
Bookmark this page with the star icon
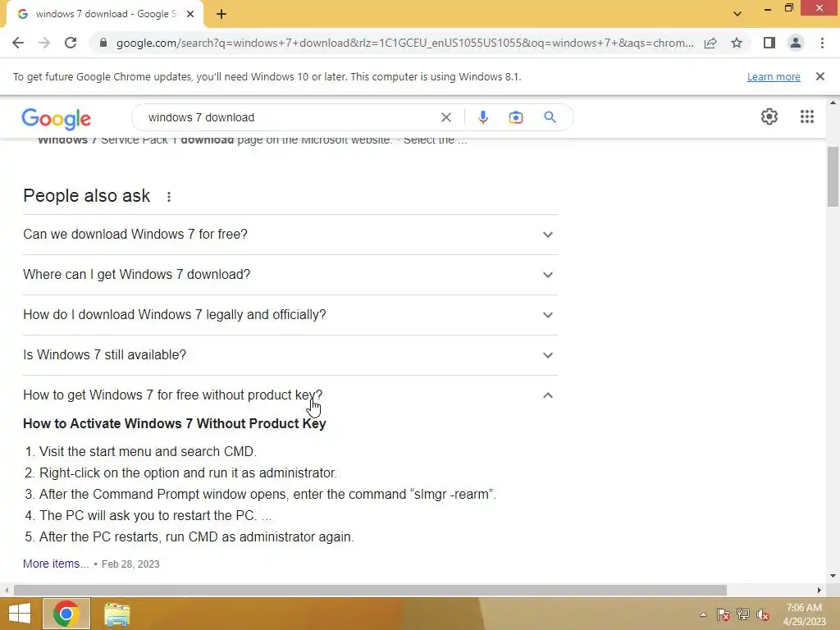(x=737, y=43)
